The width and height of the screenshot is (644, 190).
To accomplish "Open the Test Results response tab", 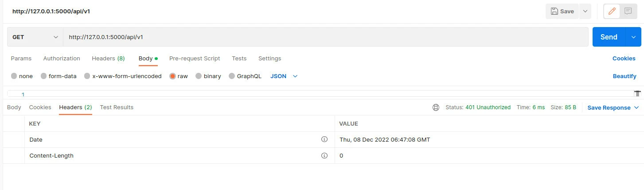I will click(117, 107).
